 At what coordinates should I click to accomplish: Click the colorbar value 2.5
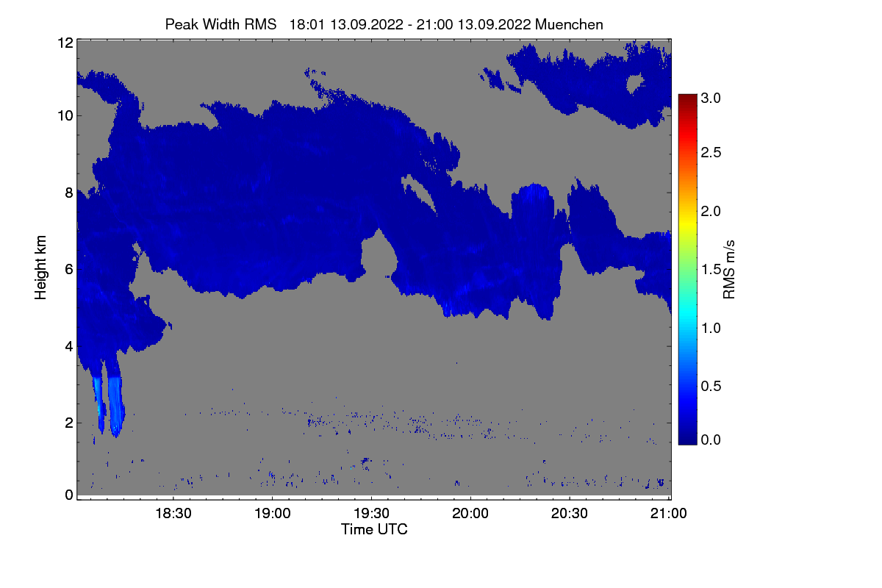click(711, 152)
